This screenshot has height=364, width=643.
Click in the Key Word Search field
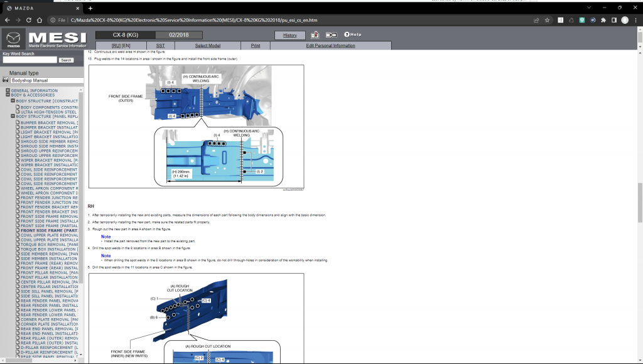point(30,60)
